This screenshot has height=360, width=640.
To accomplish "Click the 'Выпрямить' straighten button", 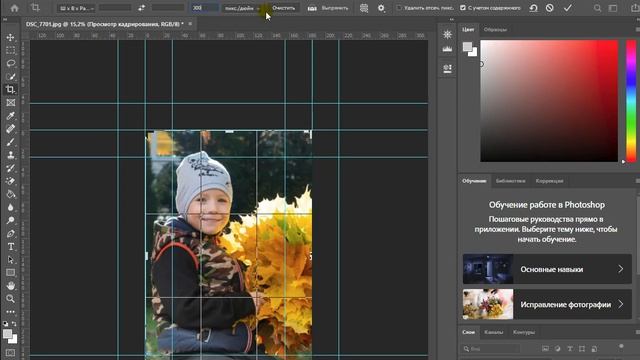I will click(x=328, y=8).
